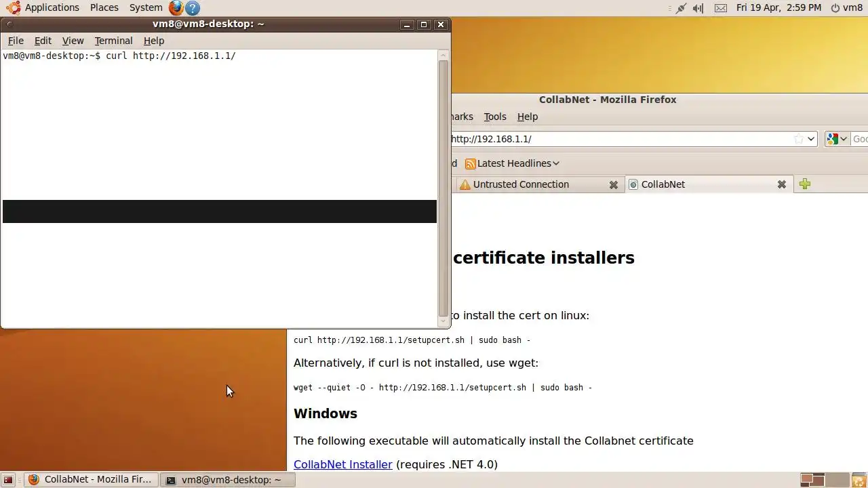Open File menu in the terminal window
The image size is (868, 488).
click(16, 41)
